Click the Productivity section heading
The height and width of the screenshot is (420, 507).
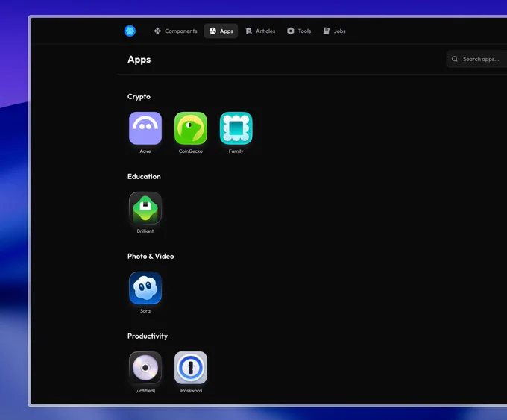coord(148,336)
